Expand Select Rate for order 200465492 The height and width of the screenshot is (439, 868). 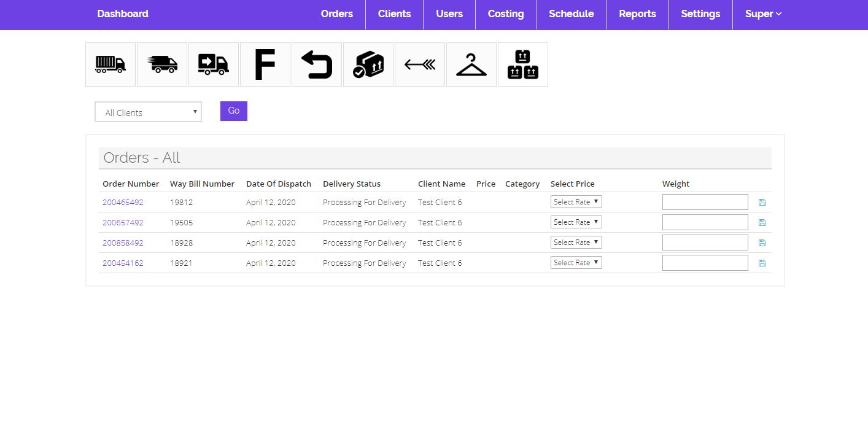[x=576, y=202]
